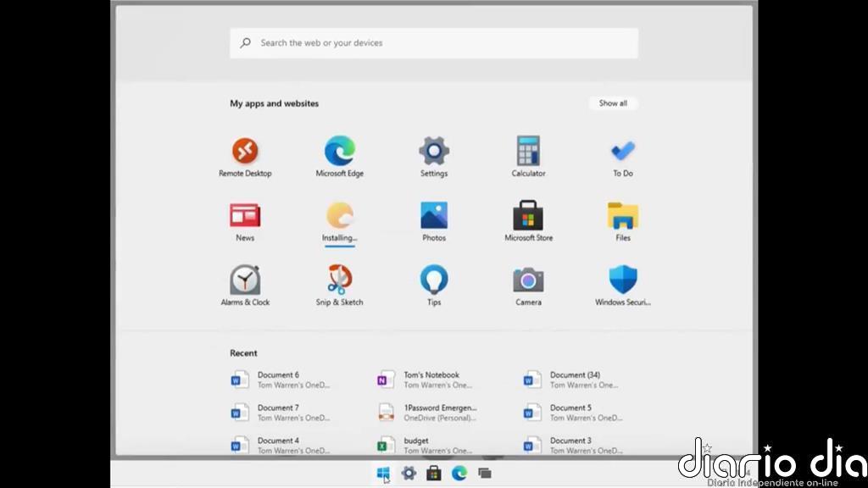Open Microsoft Store from the apps grid
The width and height of the screenshot is (868, 488).
(528, 217)
